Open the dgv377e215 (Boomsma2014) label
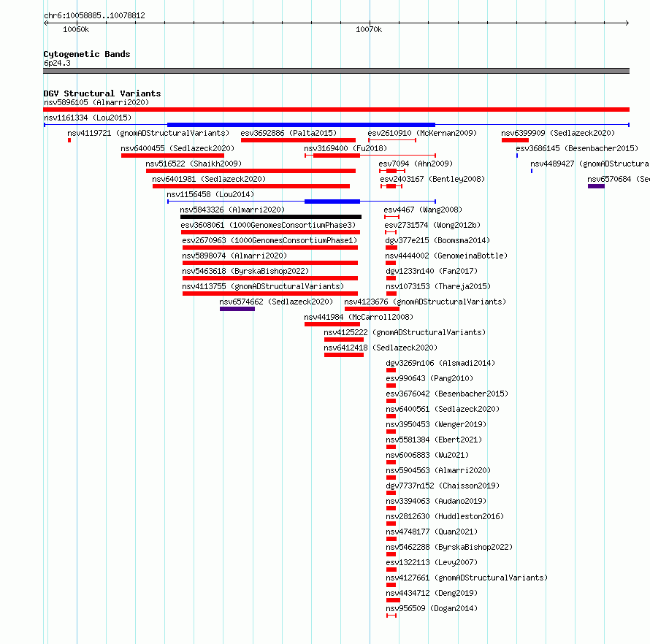 pyautogui.click(x=437, y=240)
